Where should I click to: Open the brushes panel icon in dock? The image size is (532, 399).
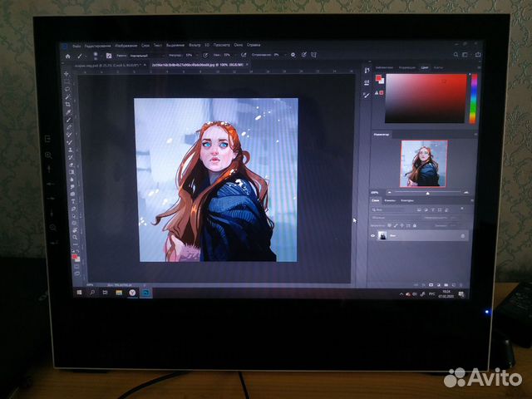(367, 96)
